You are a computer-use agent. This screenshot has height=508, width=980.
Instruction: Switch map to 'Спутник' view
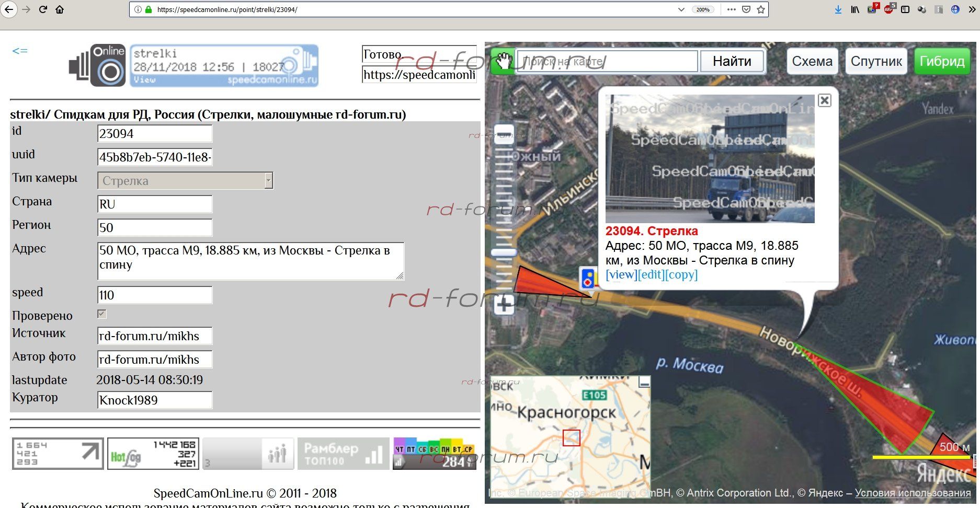[876, 62]
